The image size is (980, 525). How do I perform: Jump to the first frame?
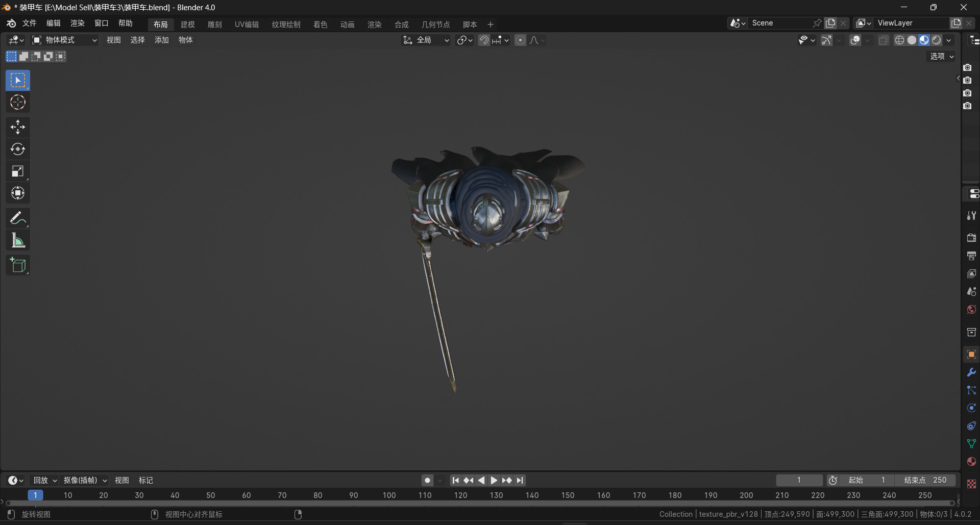pyautogui.click(x=456, y=480)
